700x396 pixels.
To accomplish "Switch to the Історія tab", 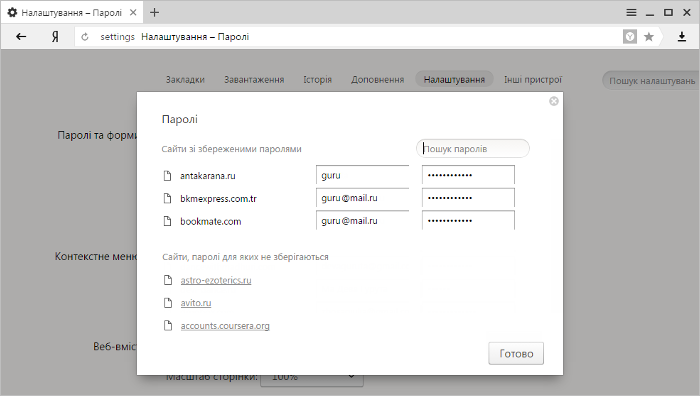I will click(x=317, y=79).
